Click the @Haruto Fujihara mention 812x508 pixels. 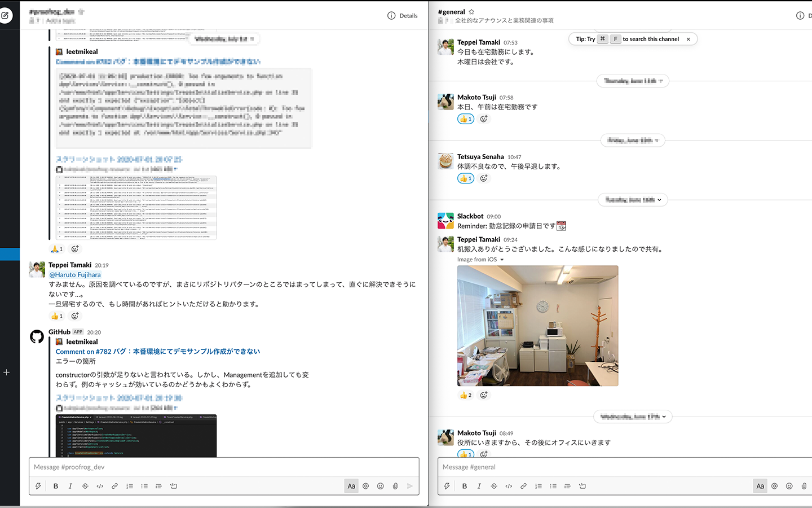[x=75, y=275]
